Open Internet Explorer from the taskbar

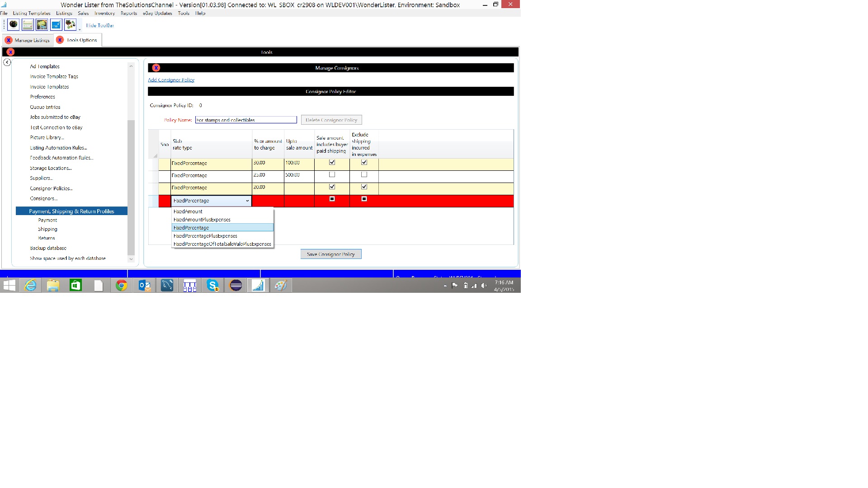coord(30,285)
